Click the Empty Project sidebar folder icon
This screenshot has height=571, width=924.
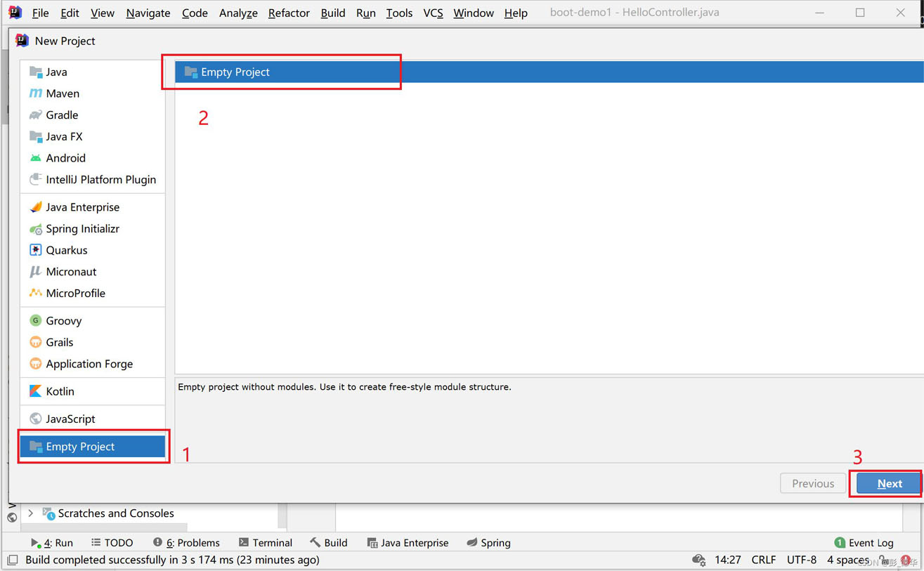click(x=36, y=447)
